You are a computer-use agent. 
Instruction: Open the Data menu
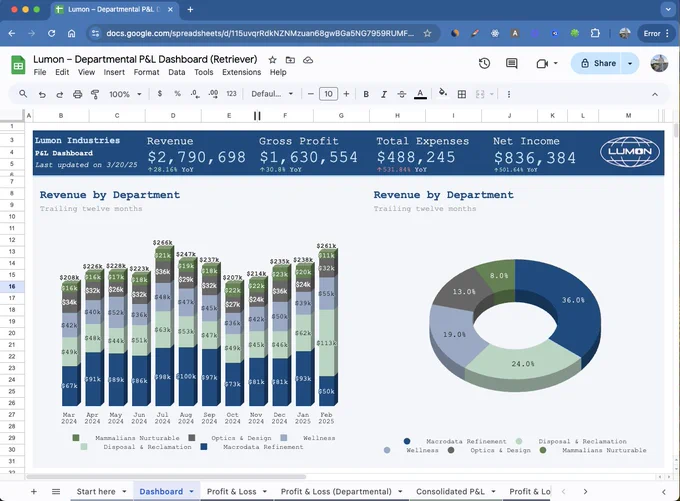(177, 72)
